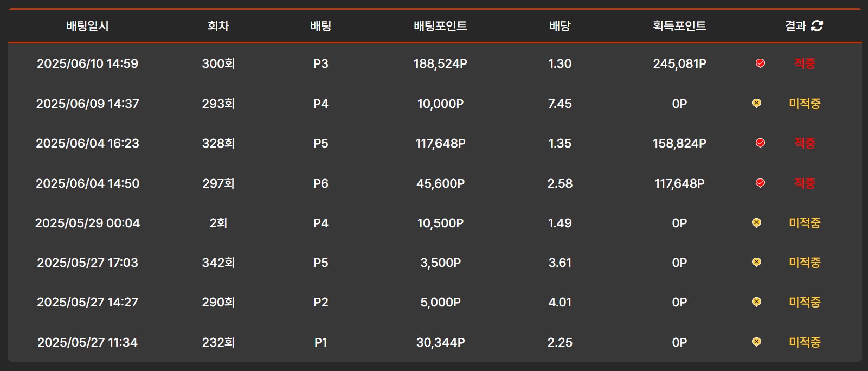The height and width of the screenshot is (371, 868).
Task: Click red win icon in 297회 row
Action: pos(760,183)
